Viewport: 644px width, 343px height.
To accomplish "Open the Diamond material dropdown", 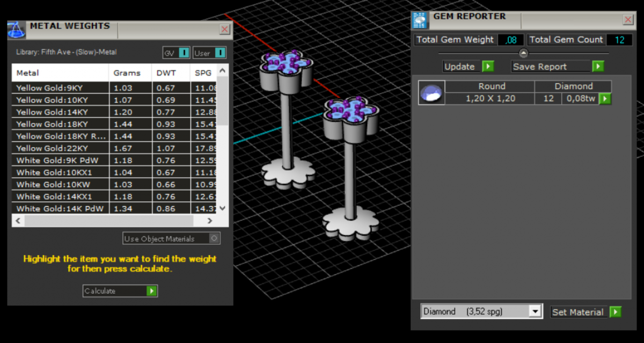I will click(x=535, y=311).
